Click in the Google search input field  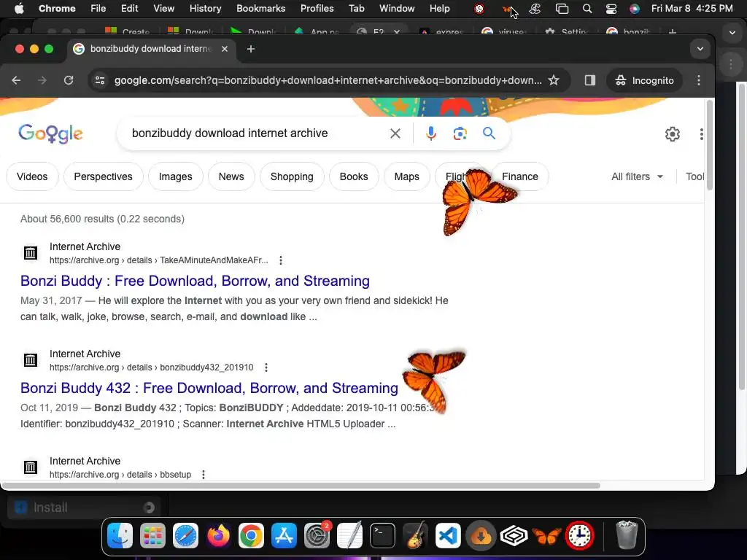258,133
